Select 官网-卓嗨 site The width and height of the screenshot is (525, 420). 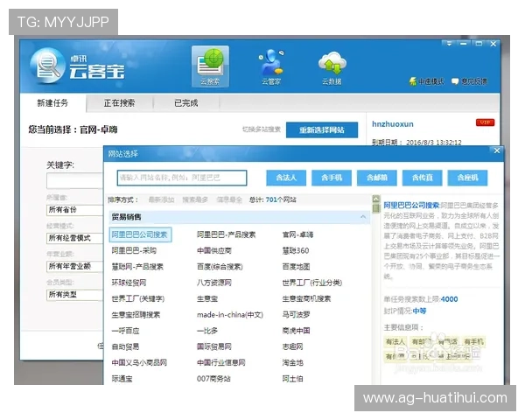pyautogui.click(x=297, y=234)
